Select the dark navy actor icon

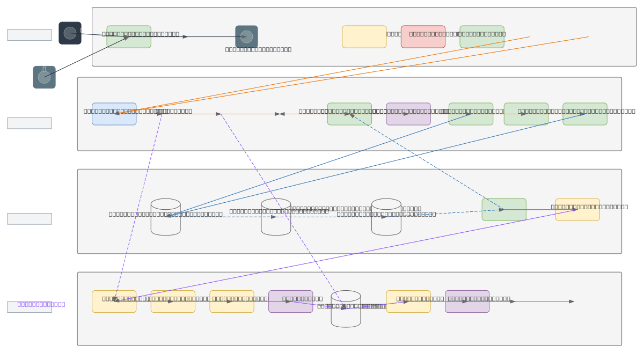tap(70, 33)
